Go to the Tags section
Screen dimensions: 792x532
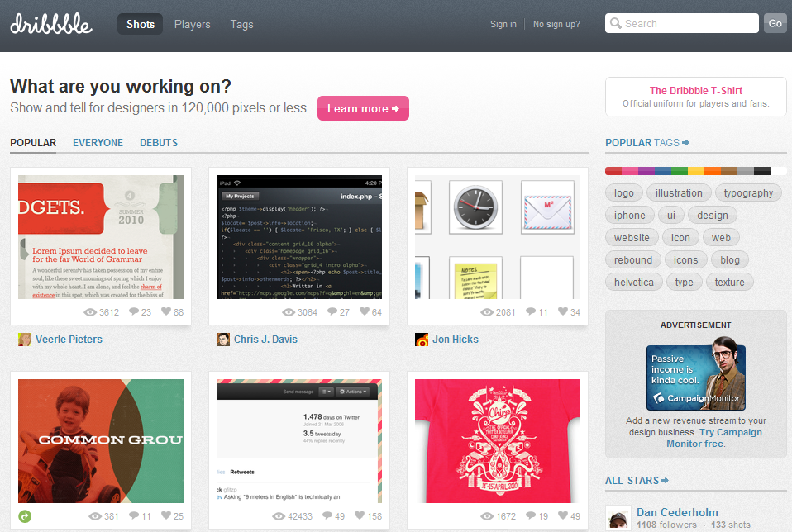(x=241, y=24)
